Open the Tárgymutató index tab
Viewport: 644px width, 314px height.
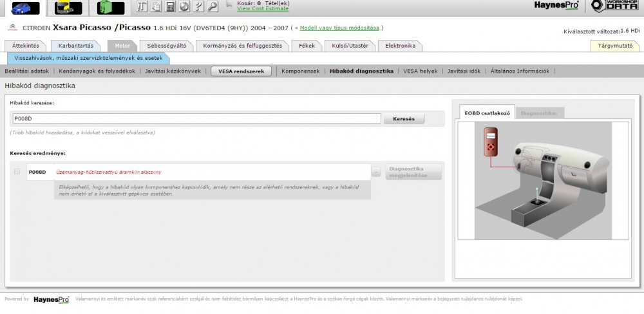coord(615,46)
